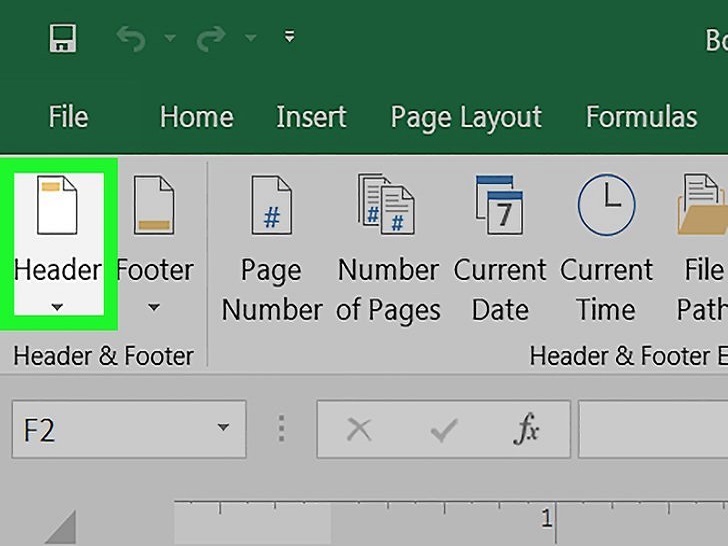Click the Redo arrow icon
The image size is (728, 546).
point(212,38)
